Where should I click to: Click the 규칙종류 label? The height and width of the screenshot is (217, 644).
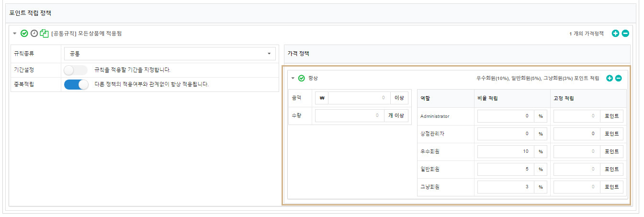24,54
